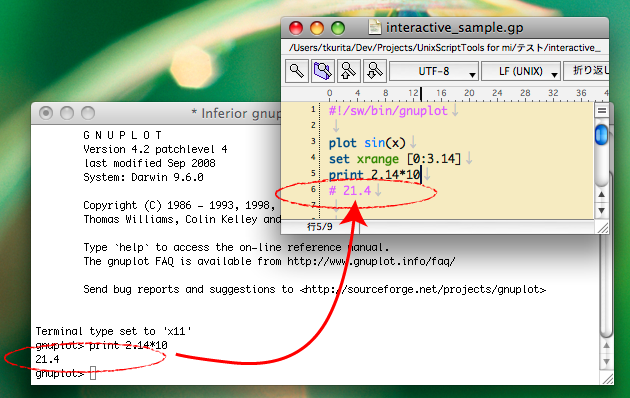Click the 'System: Darwin 9.6.0' line

click(143, 178)
